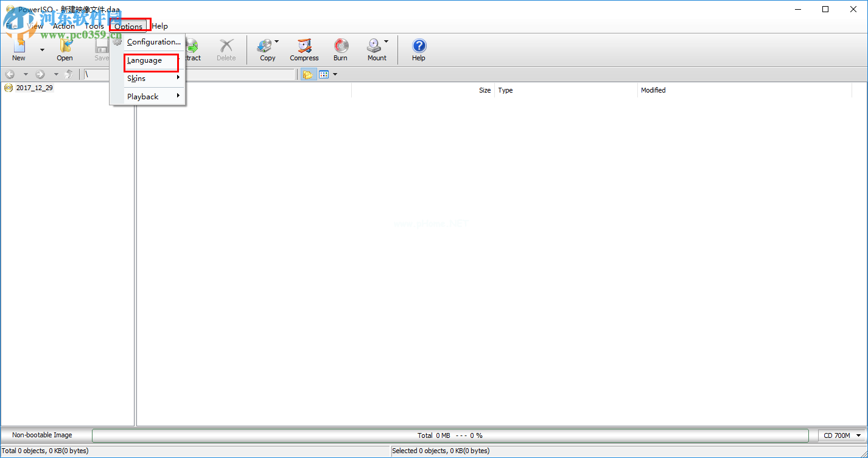
Task: Click the configuration gear icon in menu
Action: tap(117, 41)
